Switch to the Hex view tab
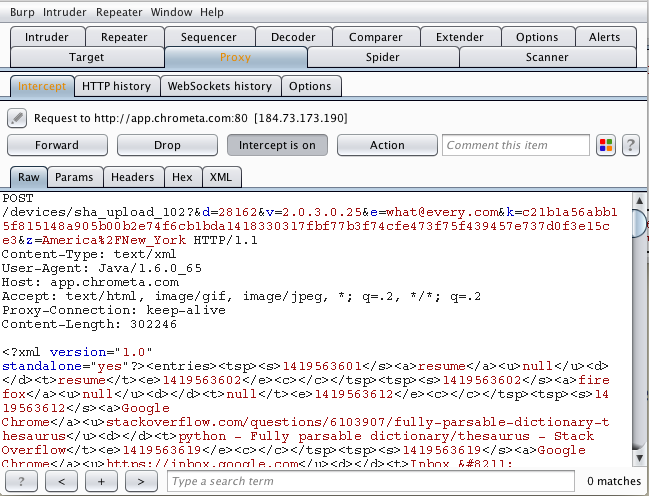Viewport: 649px width, 496px height. pyautogui.click(x=182, y=177)
